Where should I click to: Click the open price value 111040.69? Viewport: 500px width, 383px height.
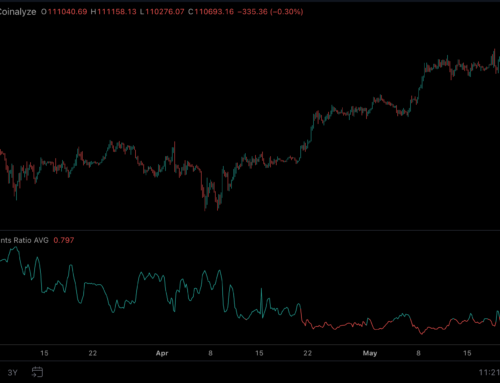tap(68, 12)
